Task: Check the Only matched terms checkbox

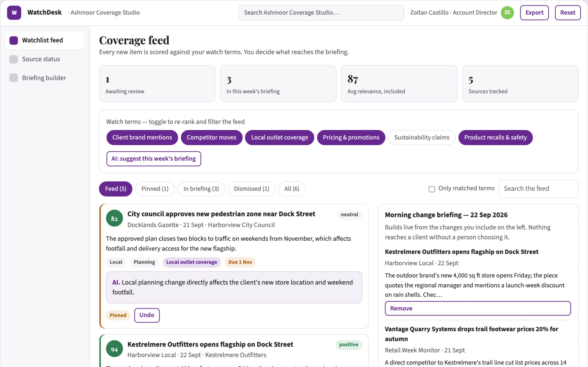Action: tap(432, 189)
